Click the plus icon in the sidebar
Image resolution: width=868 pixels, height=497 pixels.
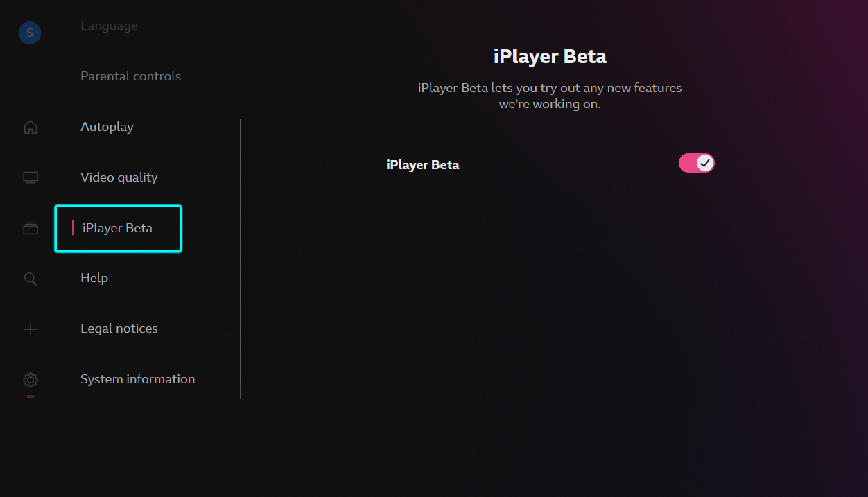[31, 329]
